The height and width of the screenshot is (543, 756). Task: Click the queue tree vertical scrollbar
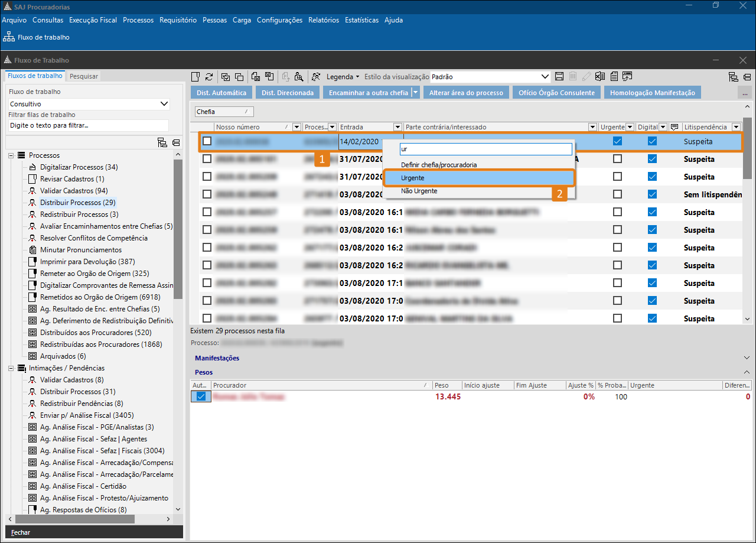178,229
